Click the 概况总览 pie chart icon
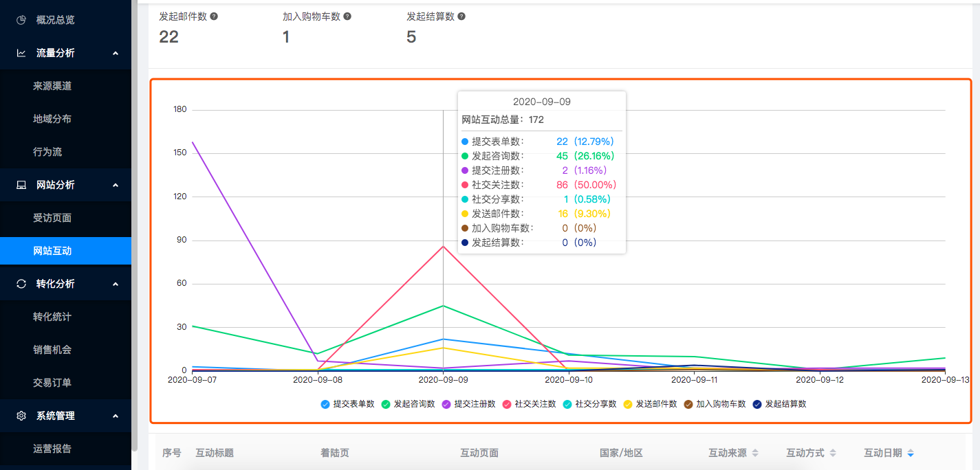Image resolution: width=980 pixels, height=470 pixels. coord(21,20)
